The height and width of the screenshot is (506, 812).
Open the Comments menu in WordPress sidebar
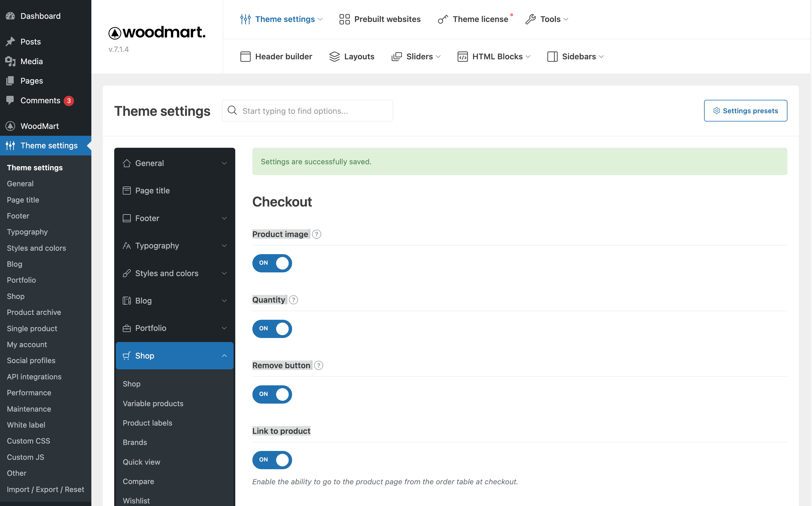coord(41,100)
